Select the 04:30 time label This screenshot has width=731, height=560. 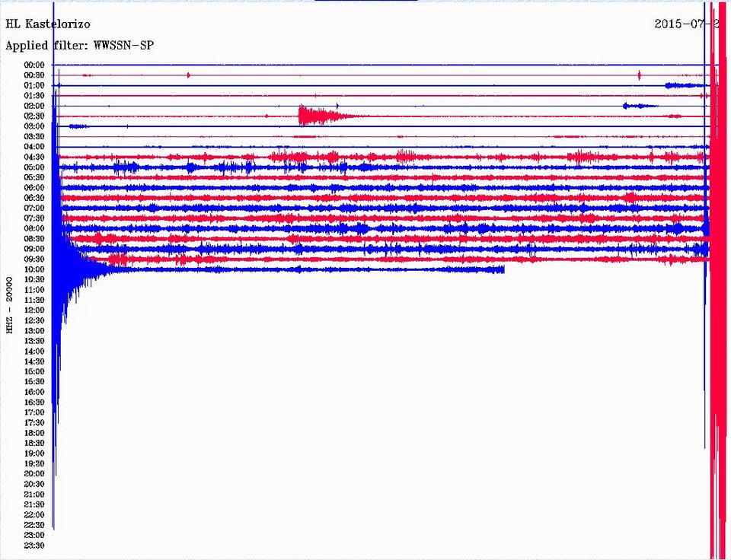coord(34,157)
